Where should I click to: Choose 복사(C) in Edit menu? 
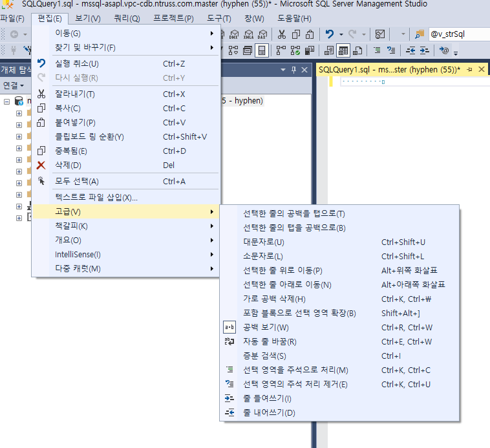click(x=126, y=108)
